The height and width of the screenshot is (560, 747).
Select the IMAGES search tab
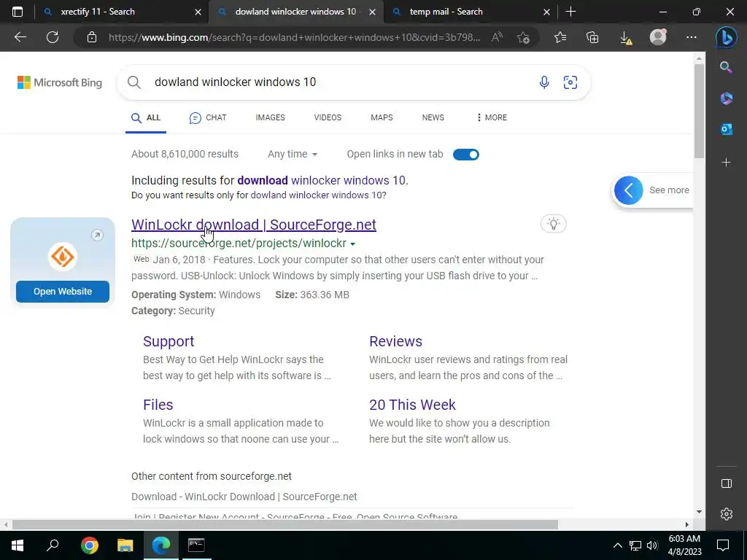(x=270, y=117)
